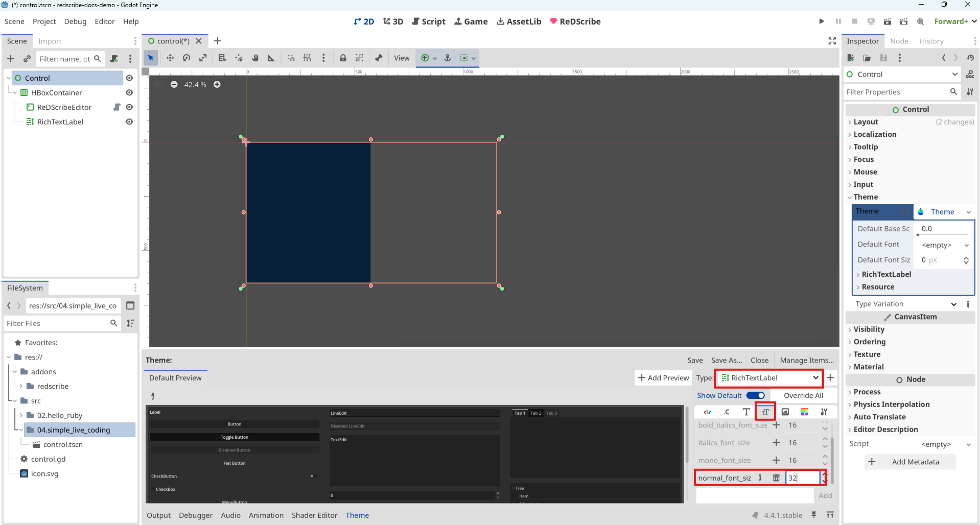Activate the Move Mode tool

(170, 58)
